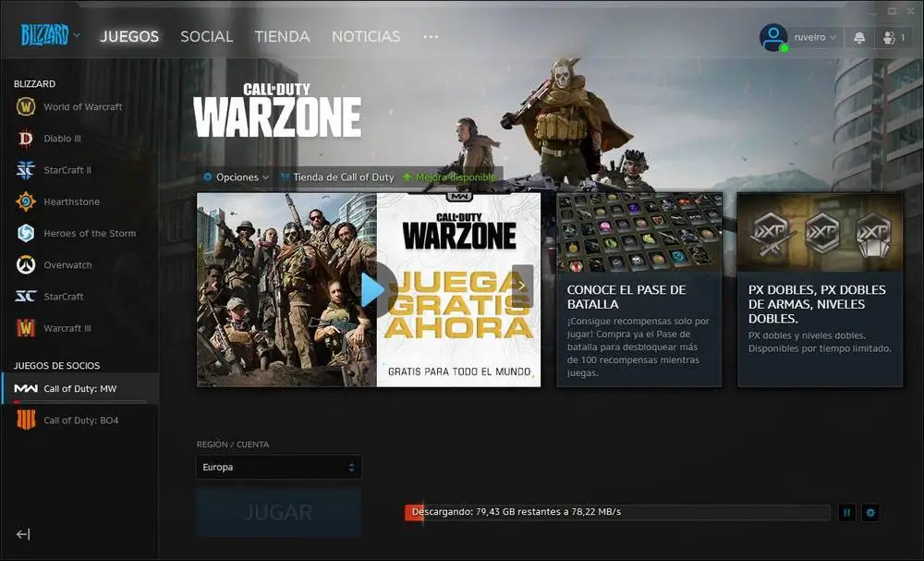Click the Call of Duty Warzone logo
Screen dimensions: 924x561
click(277, 110)
